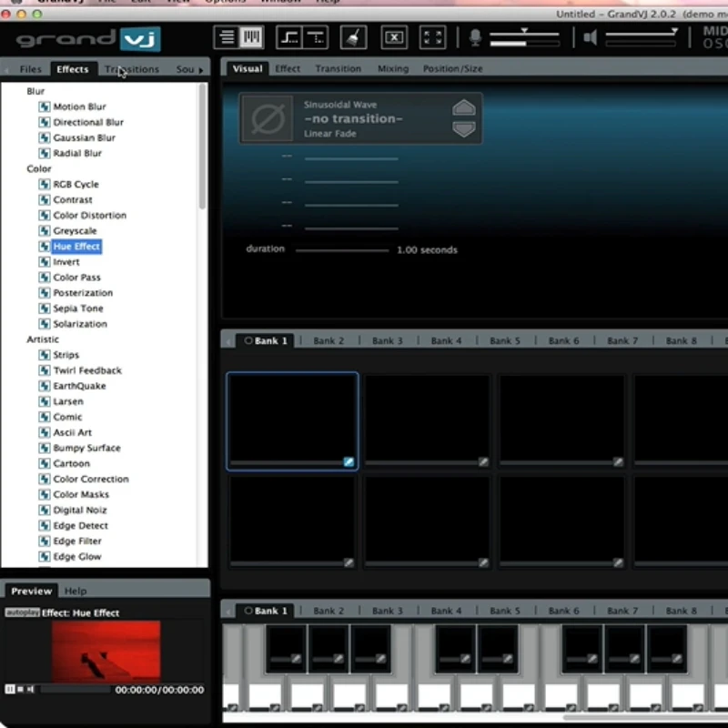Viewport: 728px width, 728px height.
Task: Click the broom clear-all icon
Action: [353, 37]
